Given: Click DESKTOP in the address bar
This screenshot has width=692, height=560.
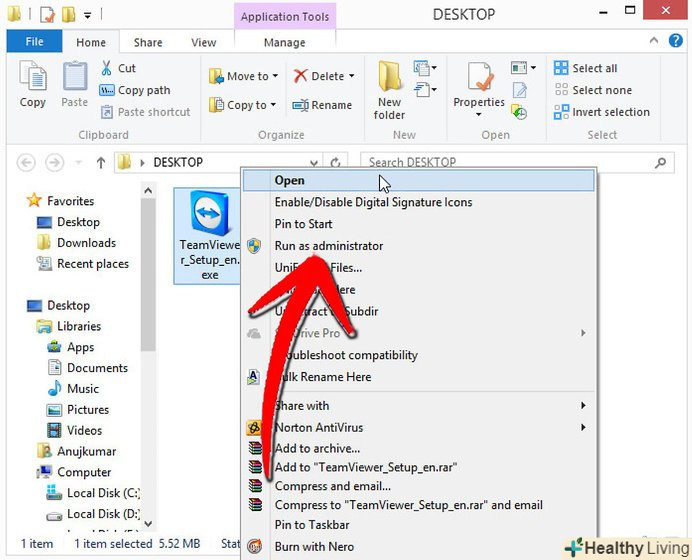Looking at the screenshot, I should (x=178, y=162).
